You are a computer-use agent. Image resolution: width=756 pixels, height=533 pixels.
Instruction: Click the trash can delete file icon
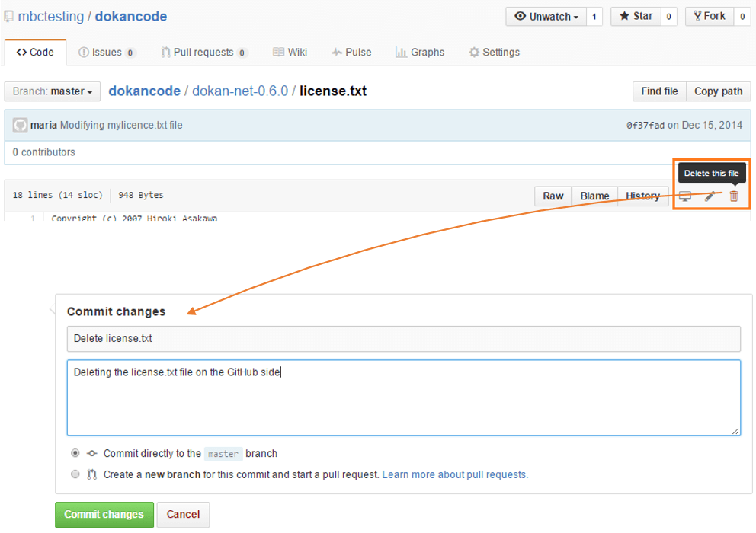coord(734,196)
